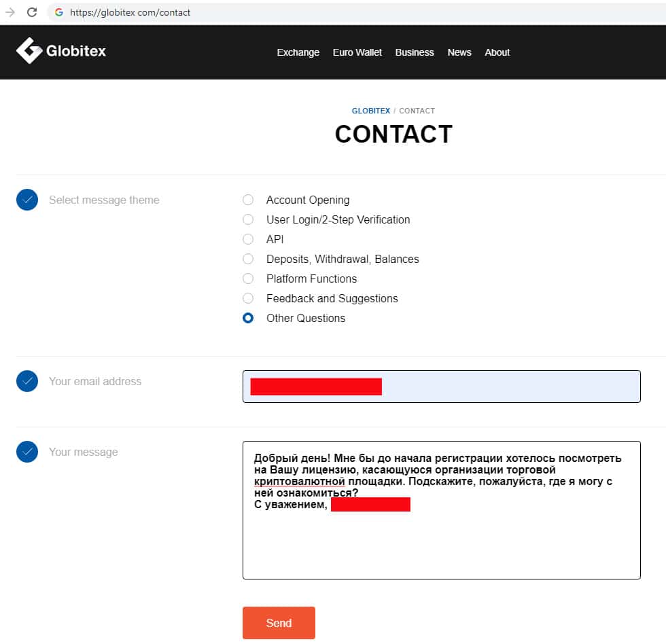Select Deposits, Withdrawal, Balances radio option

[248, 259]
